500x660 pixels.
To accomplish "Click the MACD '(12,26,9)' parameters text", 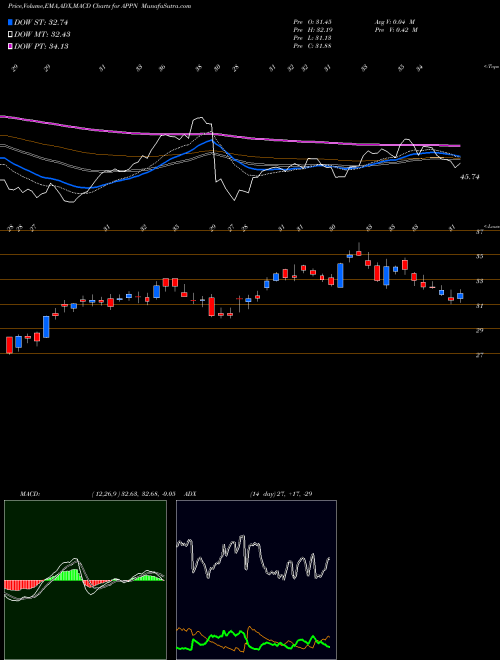I will click(x=105, y=494).
